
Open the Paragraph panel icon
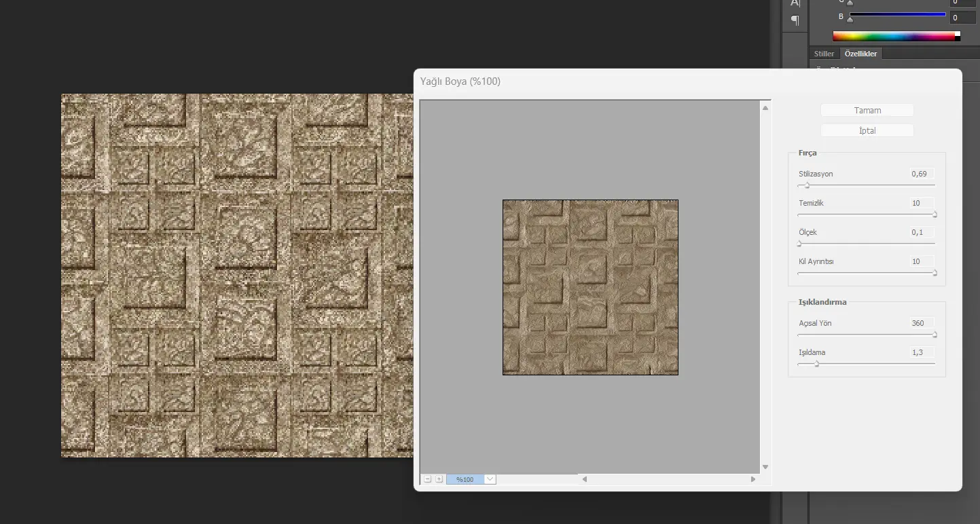tap(795, 20)
